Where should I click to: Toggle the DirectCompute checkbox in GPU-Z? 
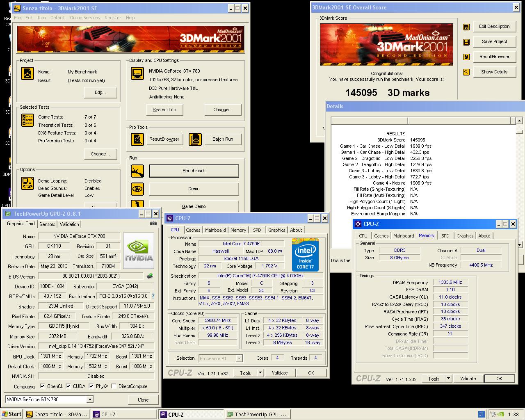114,386
